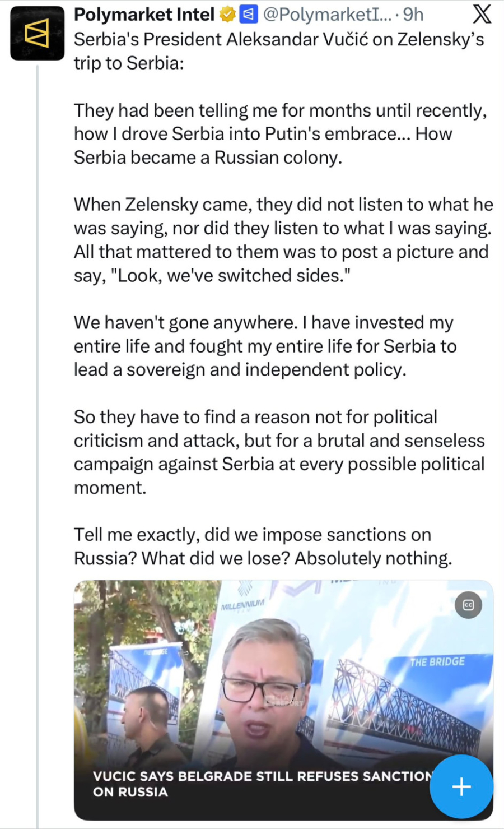
Task: Tap the video headline caption about sanctions
Action: coord(263,784)
